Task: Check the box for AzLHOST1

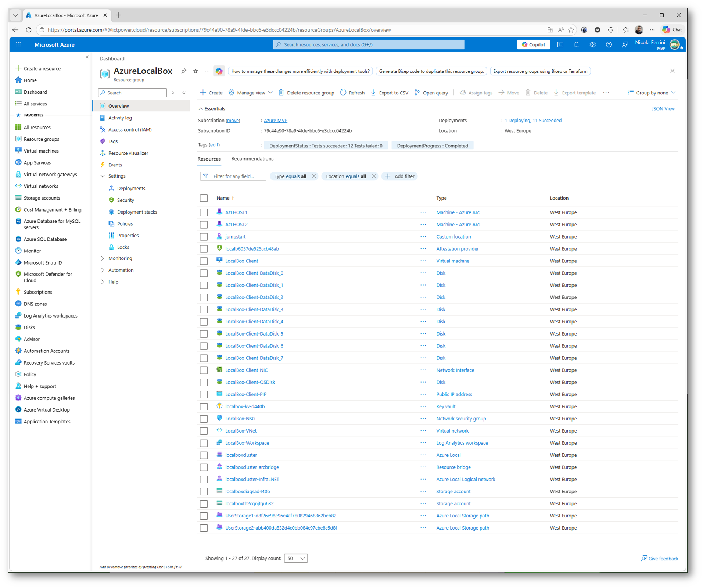Action: point(204,212)
